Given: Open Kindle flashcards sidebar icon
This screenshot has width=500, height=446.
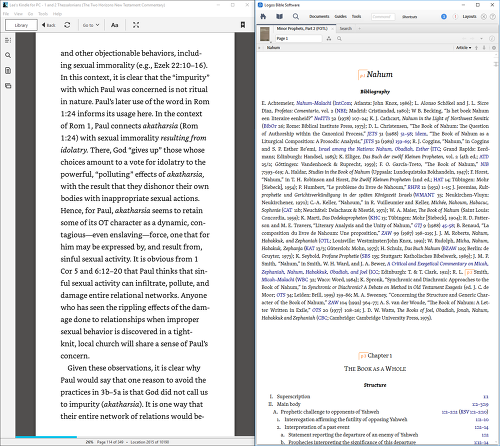Looking at the screenshot, I should (8, 86).
